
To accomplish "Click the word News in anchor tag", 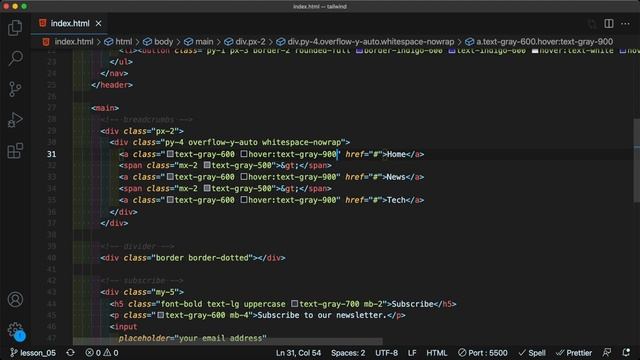I will click(x=396, y=177).
